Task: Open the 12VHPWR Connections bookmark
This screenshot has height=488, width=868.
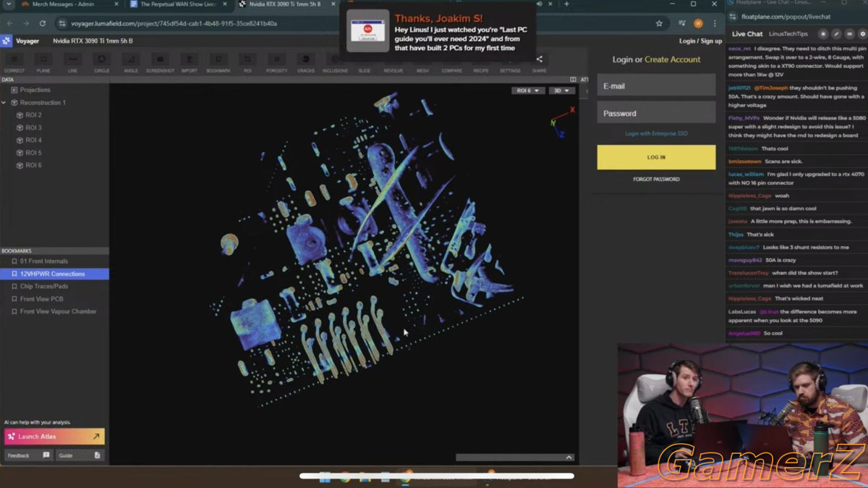Action: pyautogui.click(x=54, y=274)
